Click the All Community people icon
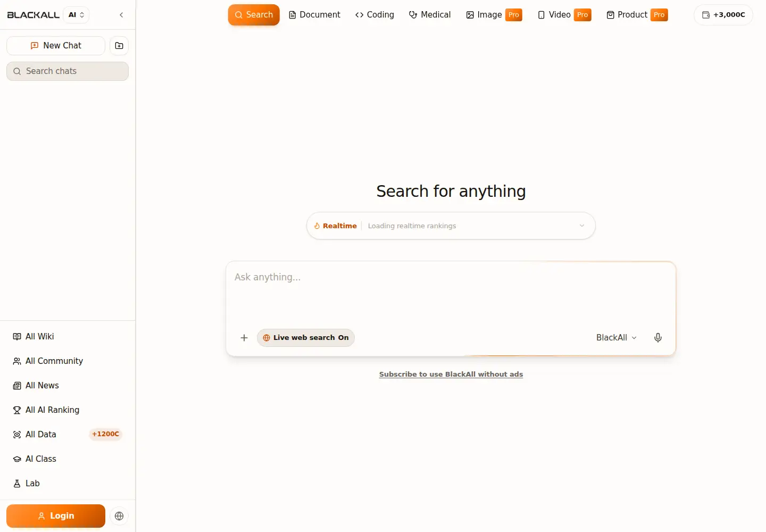This screenshot has width=766, height=532. click(x=17, y=361)
